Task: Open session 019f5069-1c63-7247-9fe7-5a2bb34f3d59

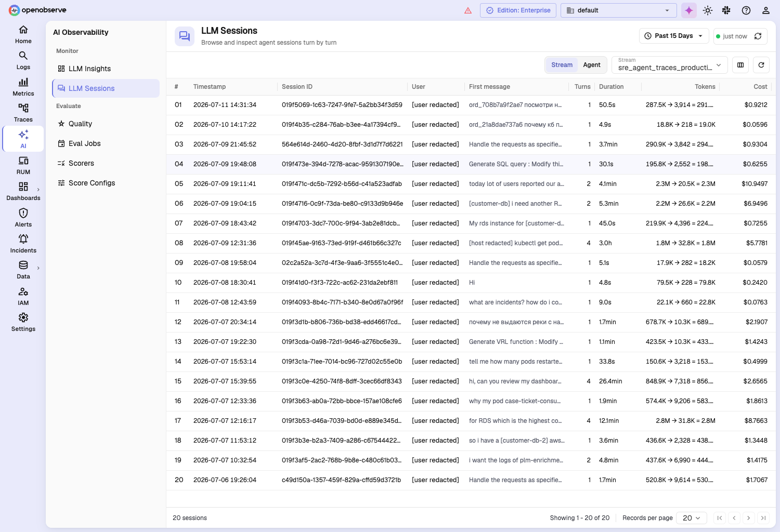Action: click(x=342, y=105)
